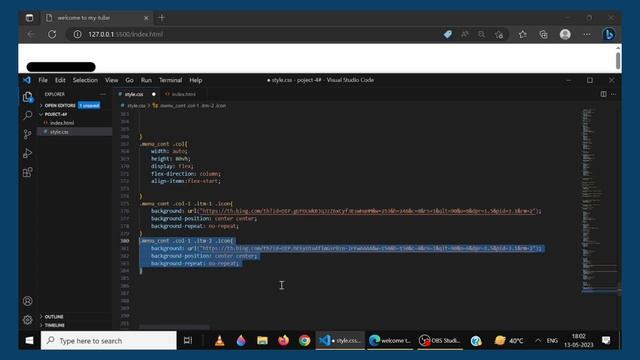The height and width of the screenshot is (360, 640).
Task: Open Explorer panel actions ellipsis
Action: point(103,94)
